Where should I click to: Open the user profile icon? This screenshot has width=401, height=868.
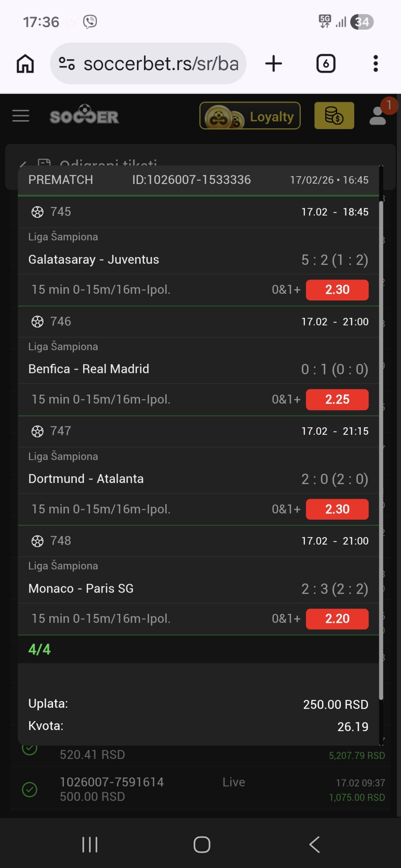pos(378,116)
